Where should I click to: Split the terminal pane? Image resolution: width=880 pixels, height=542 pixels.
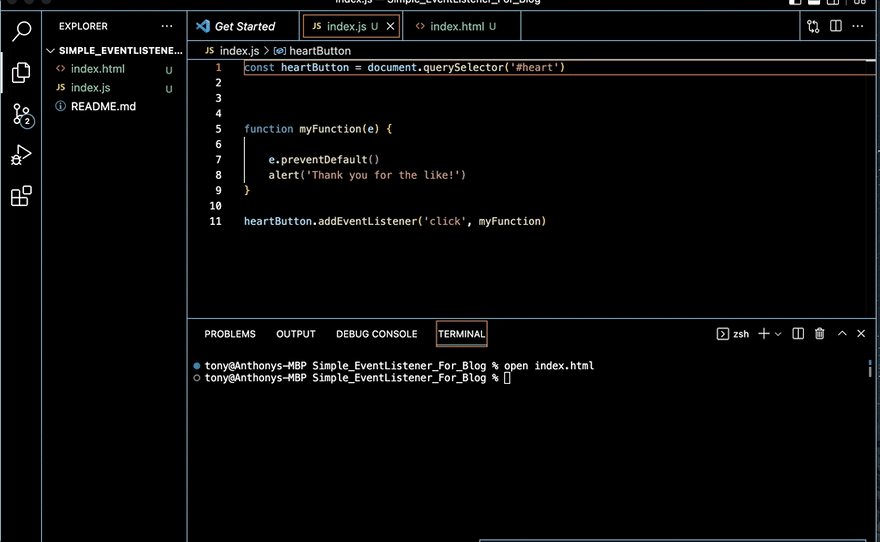point(798,334)
